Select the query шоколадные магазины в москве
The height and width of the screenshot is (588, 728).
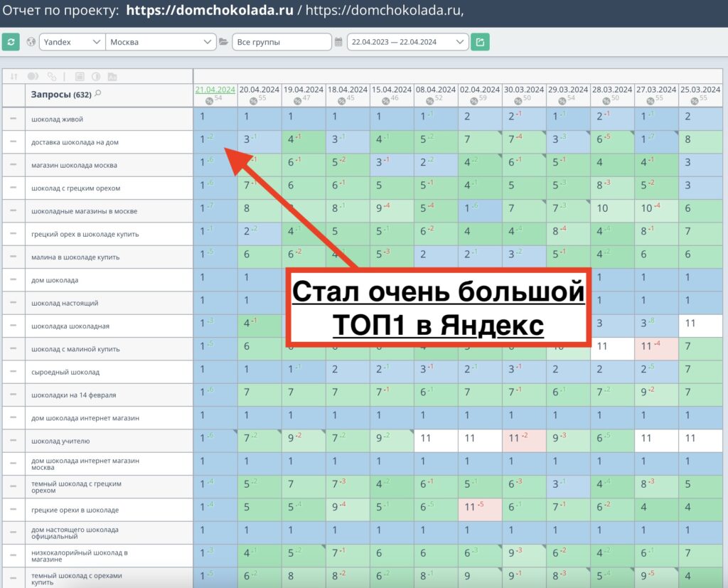[84, 211]
